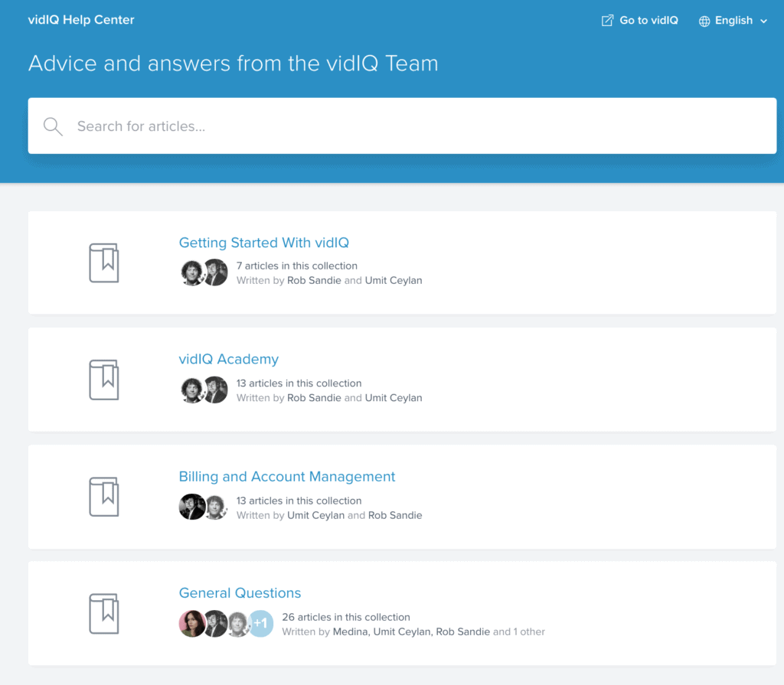The image size is (784, 685).
Task: Click the globe icon next to English
Action: pos(704,21)
